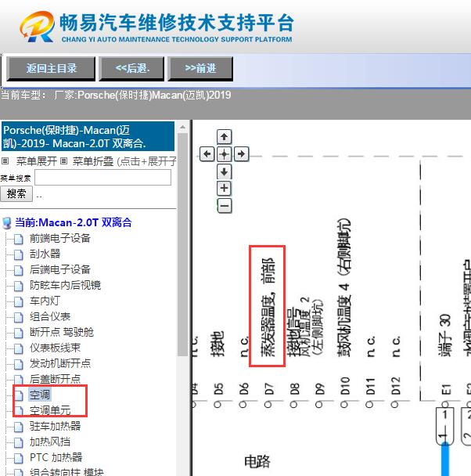Open the 后端电子设备 tree item

[x=60, y=269]
